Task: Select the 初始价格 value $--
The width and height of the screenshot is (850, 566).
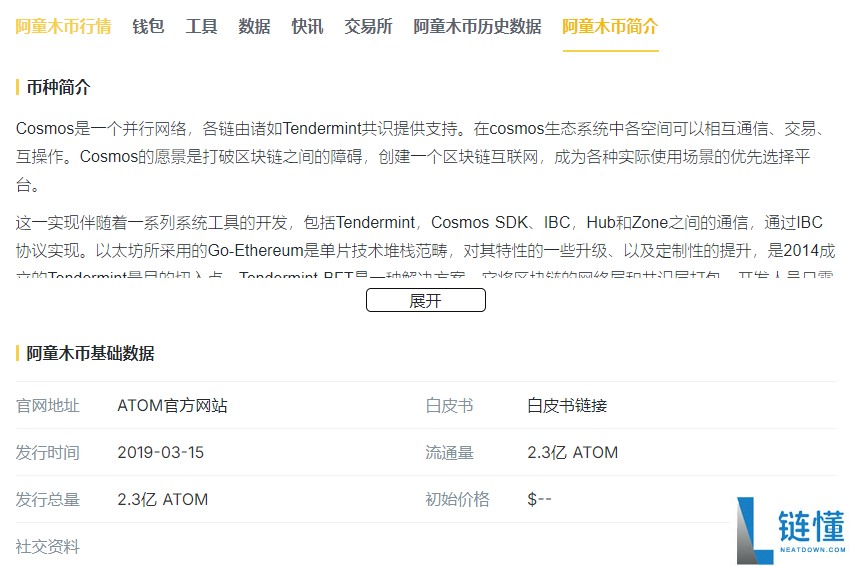Action: click(539, 499)
